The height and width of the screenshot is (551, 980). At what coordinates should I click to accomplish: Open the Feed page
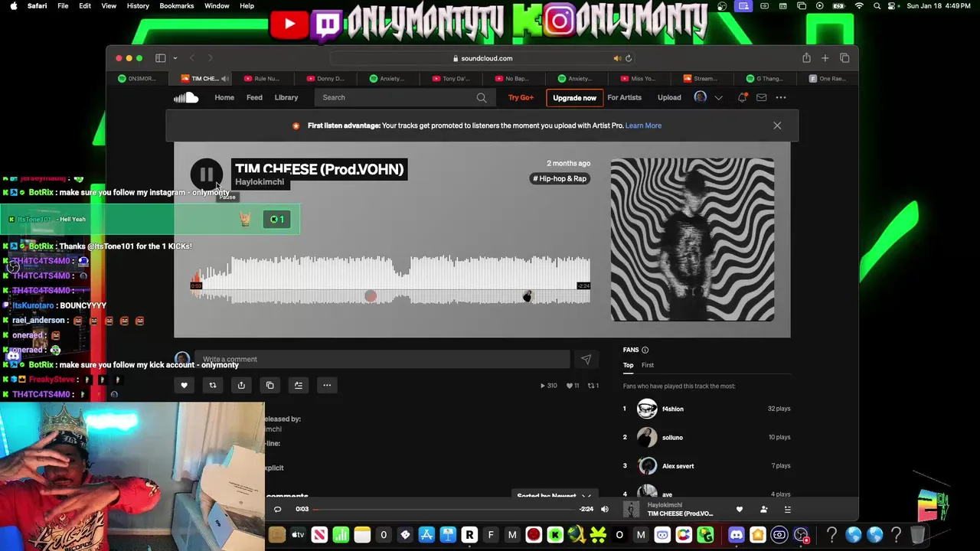[254, 97]
